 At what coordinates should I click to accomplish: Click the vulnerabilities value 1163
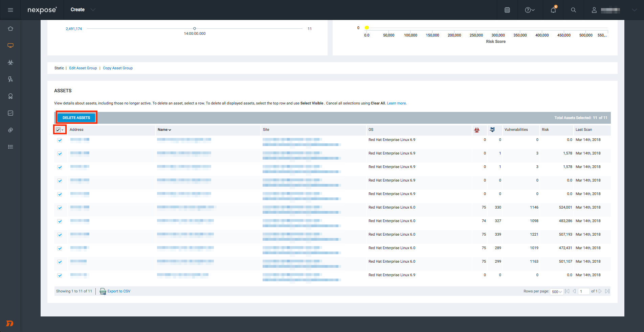[534, 262]
